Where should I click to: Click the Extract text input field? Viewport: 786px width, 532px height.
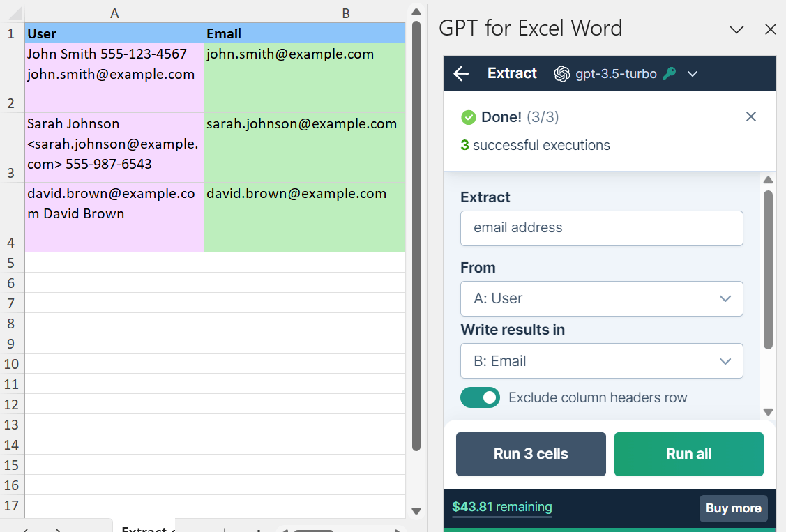[601, 228]
